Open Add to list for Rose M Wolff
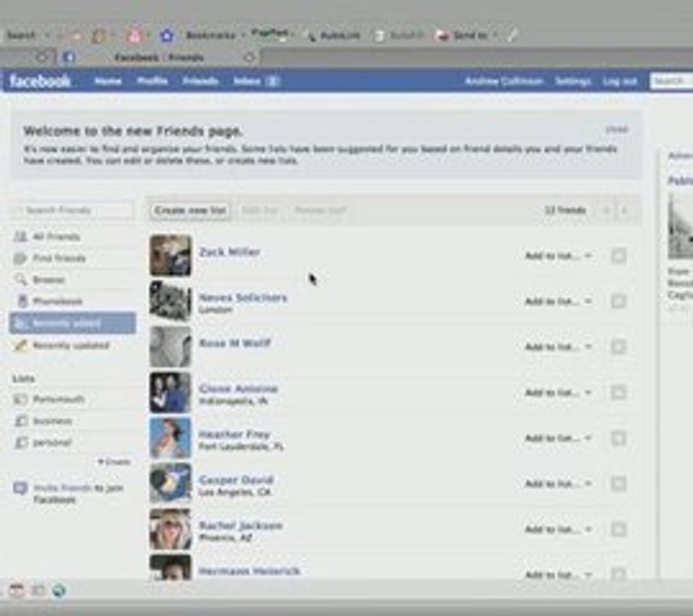Screen dimensions: 693x616 pyautogui.click(x=558, y=346)
